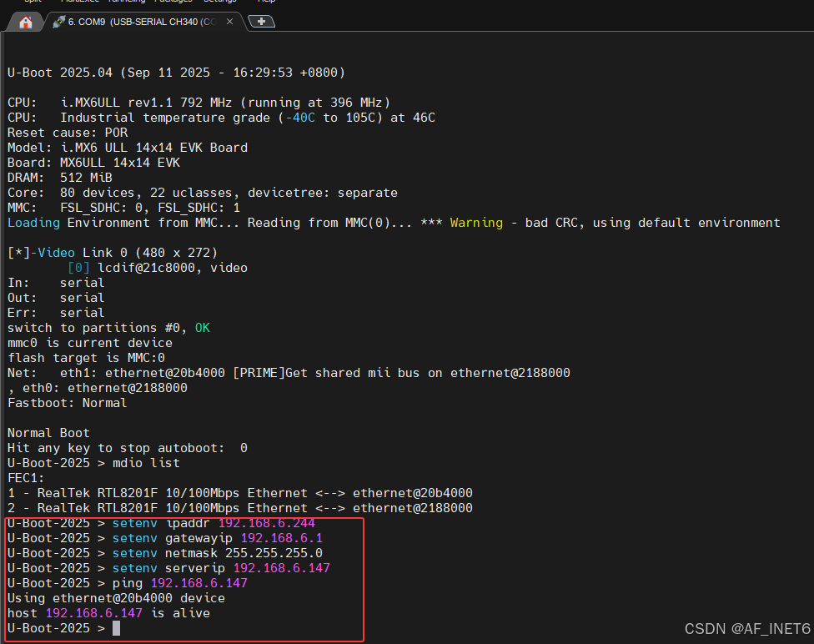Click the 'Core: 80 devices, 22 uclasses' line

(x=203, y=193)
